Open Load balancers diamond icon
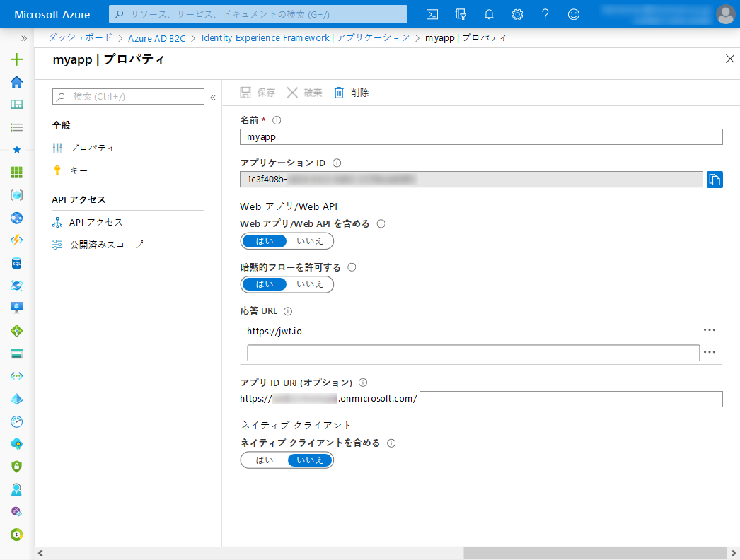Image resolution: width=740 pixels, height=560 pixels. 16,331
